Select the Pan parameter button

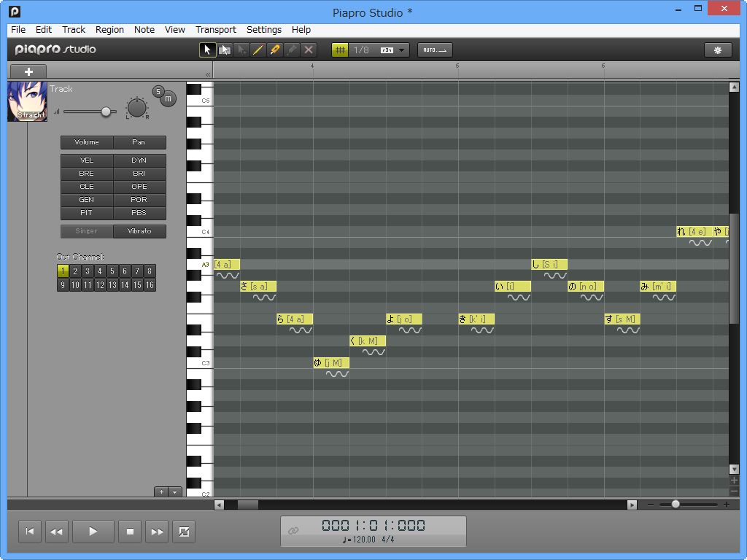(139, 142)
